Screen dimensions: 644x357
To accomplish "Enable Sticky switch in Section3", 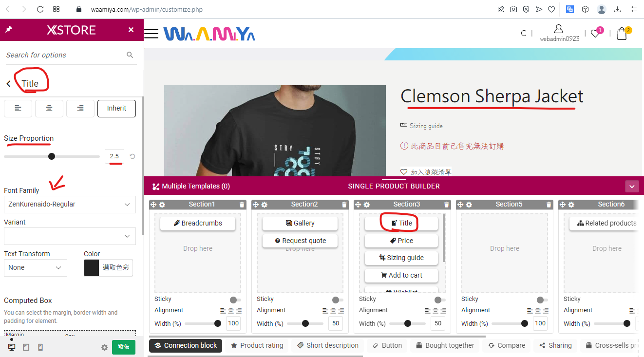I will coord(440,300).
